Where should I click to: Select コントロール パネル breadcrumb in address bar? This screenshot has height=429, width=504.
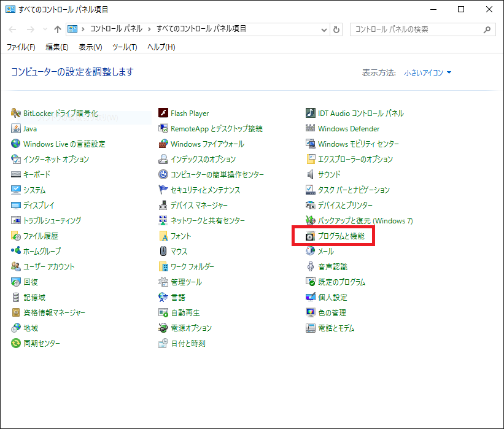116,29
